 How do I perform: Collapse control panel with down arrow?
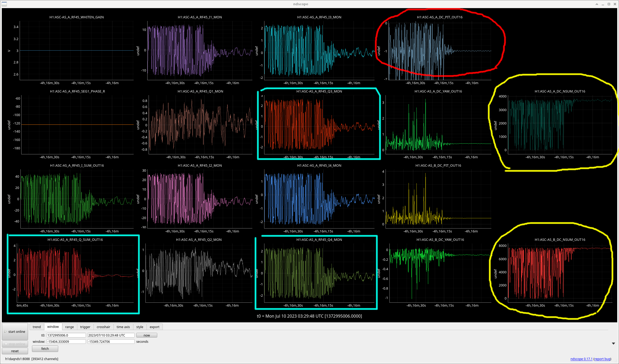613,344
